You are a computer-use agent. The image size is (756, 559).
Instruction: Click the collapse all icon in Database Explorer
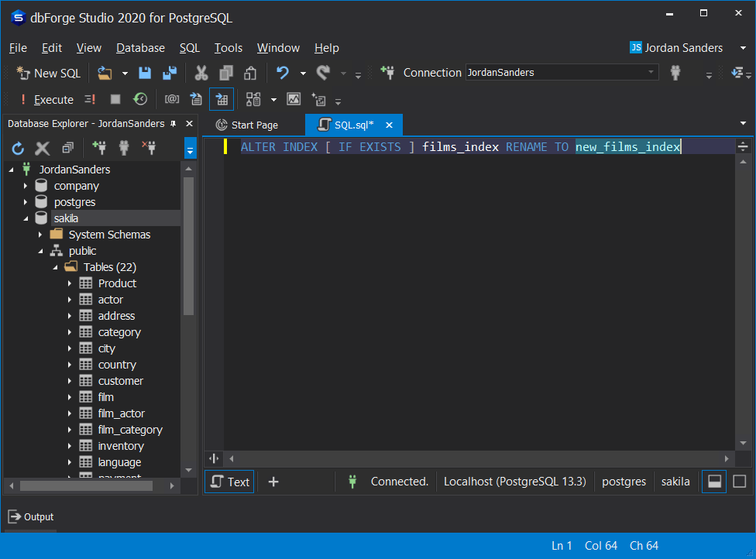(x=68, y=147)
